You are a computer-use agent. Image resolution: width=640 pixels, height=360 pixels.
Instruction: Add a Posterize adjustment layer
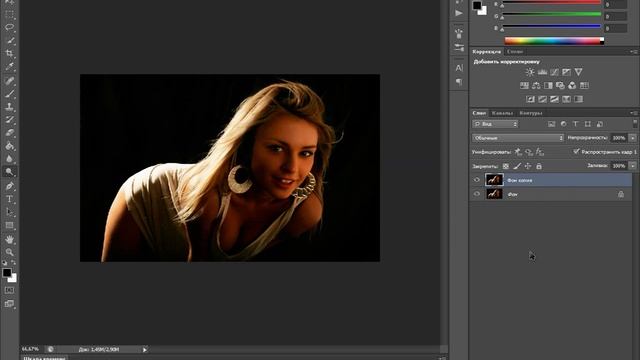click(542, 99)
